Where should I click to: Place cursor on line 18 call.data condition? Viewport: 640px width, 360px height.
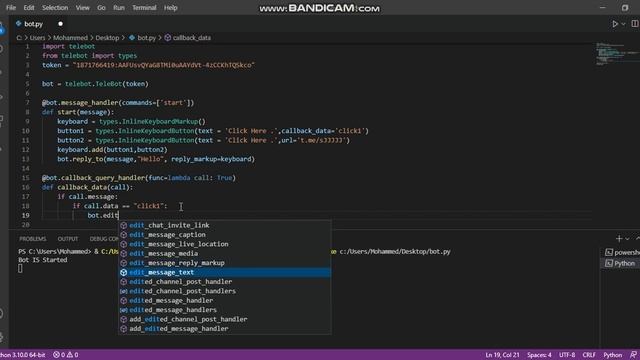tap(120, 206)
